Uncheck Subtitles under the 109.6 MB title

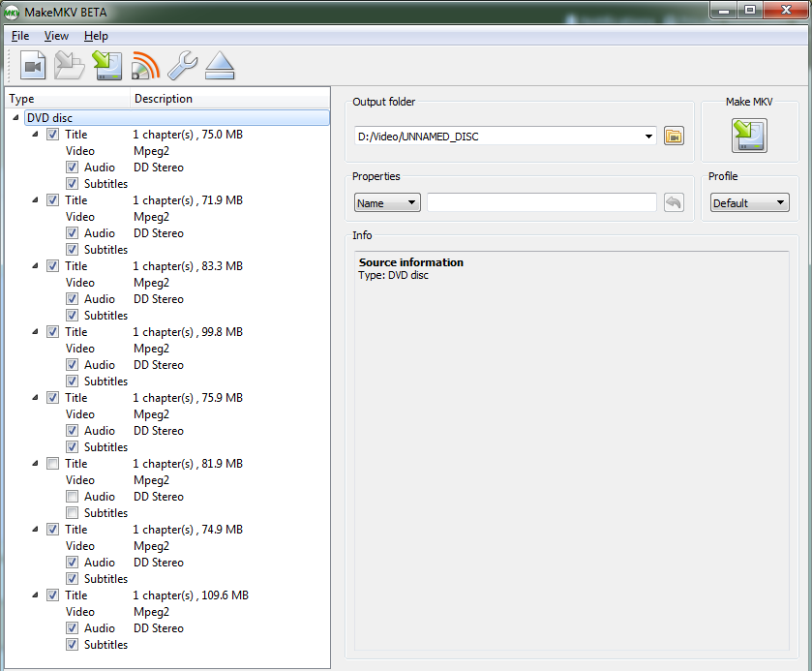(72, 645)
